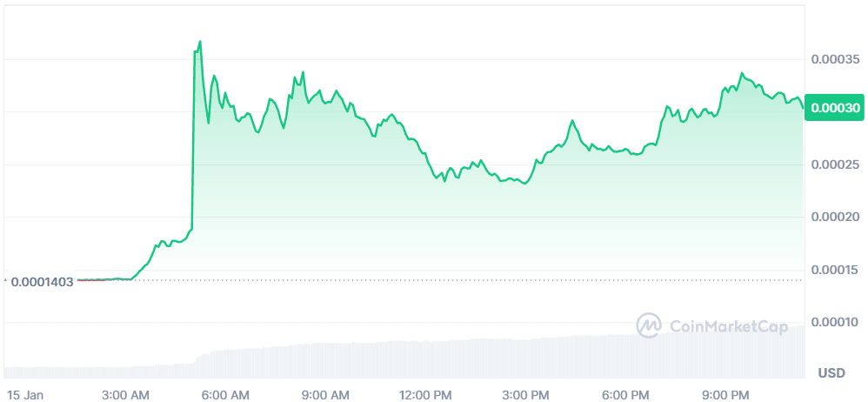
Task: Click the CoinMarketCap watermark text
Action: click(730, 325)
